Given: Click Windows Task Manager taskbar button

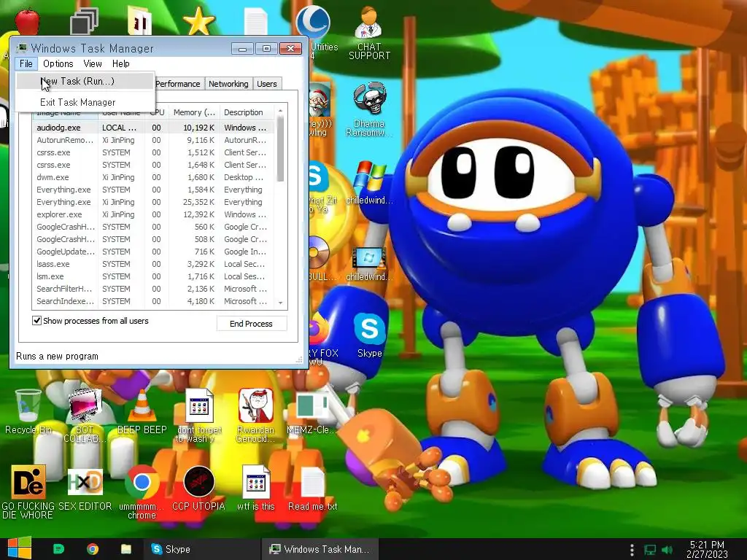Looking at the screenshot, I should [320, 549].
